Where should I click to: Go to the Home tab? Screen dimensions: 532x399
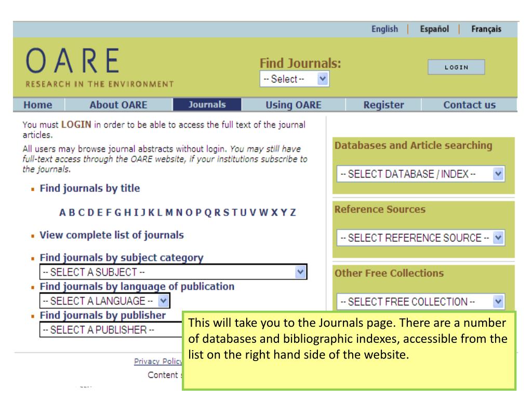point(38,105)
